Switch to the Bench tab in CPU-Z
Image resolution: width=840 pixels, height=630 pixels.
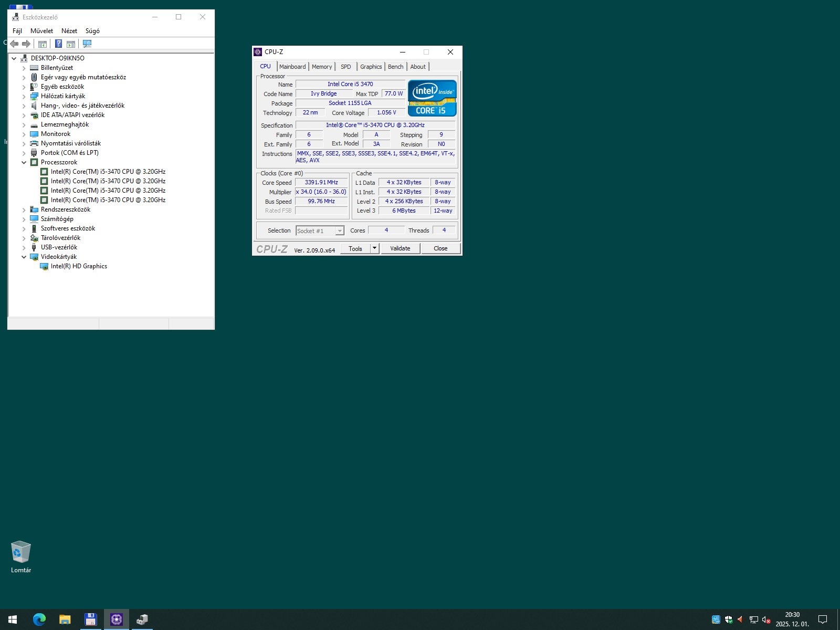[x=396, y=67]
